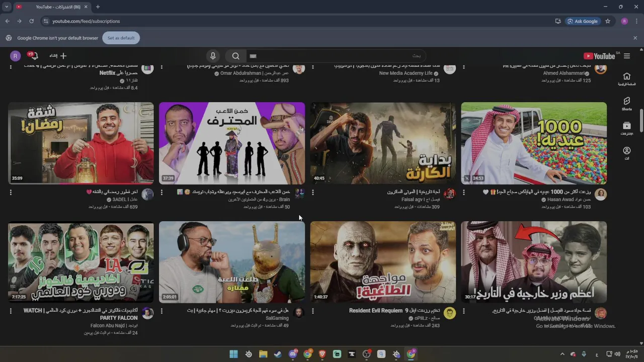Play the greatest foreign minister video
This screenshot has height=362, width=644.
(534, 262)
